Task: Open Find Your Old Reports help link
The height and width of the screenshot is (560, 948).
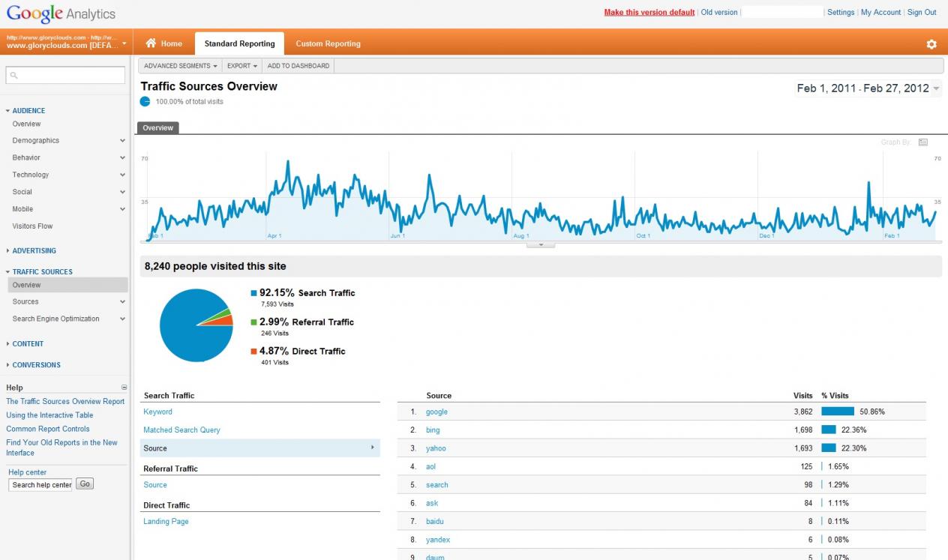Action: point(61,448)
